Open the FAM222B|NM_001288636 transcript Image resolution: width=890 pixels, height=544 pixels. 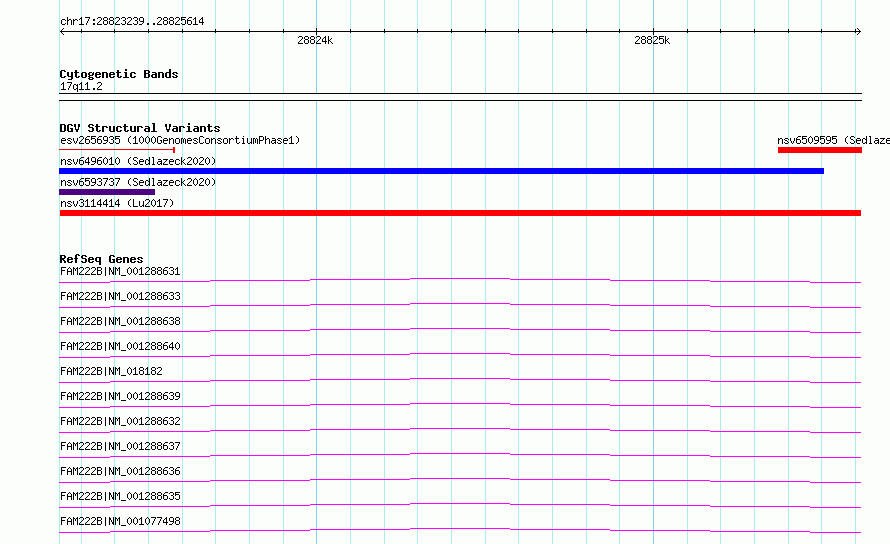pos(120,471)
